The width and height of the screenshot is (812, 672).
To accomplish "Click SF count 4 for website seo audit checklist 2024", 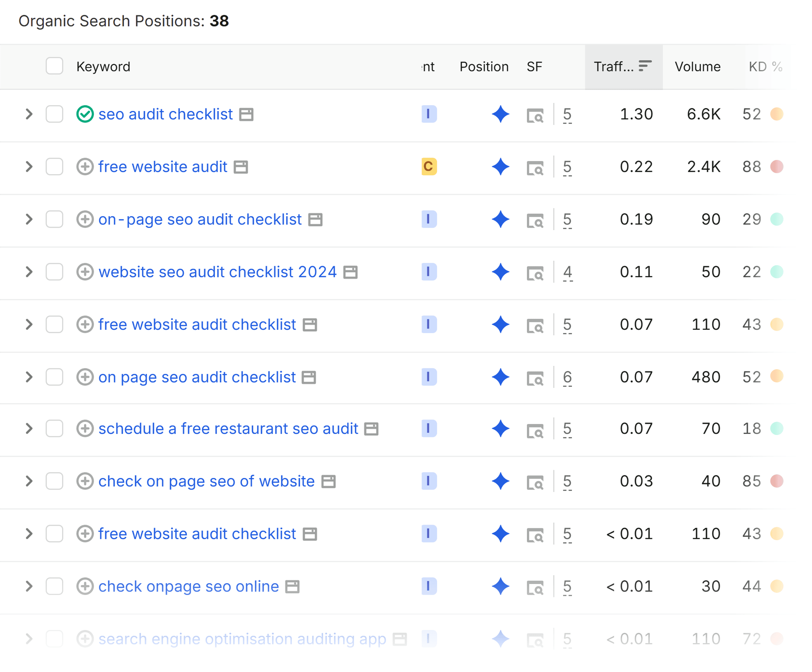I will coord(568,273).
